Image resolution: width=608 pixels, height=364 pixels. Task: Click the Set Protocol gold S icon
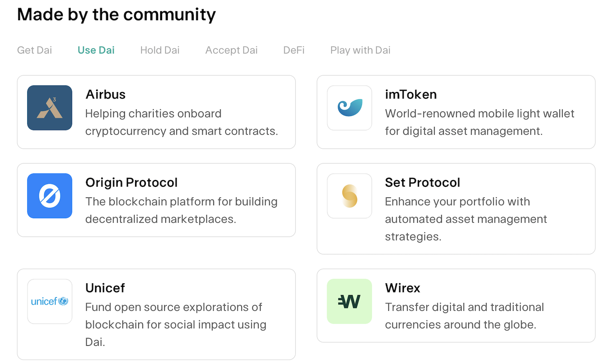click(349, 196)
